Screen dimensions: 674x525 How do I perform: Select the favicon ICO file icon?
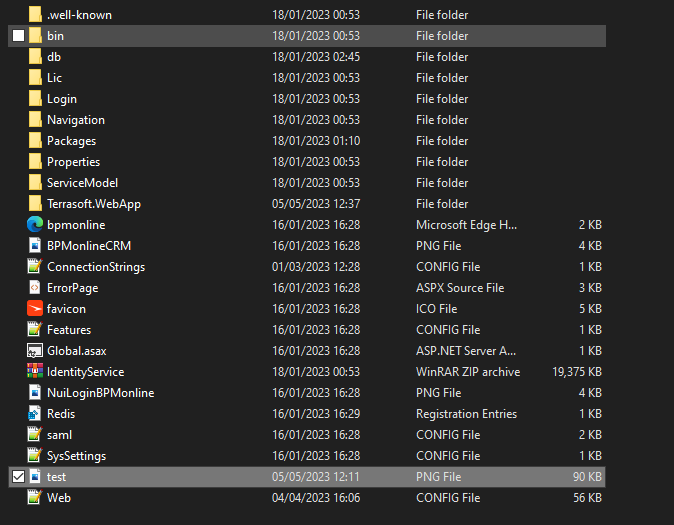[35, 309]
